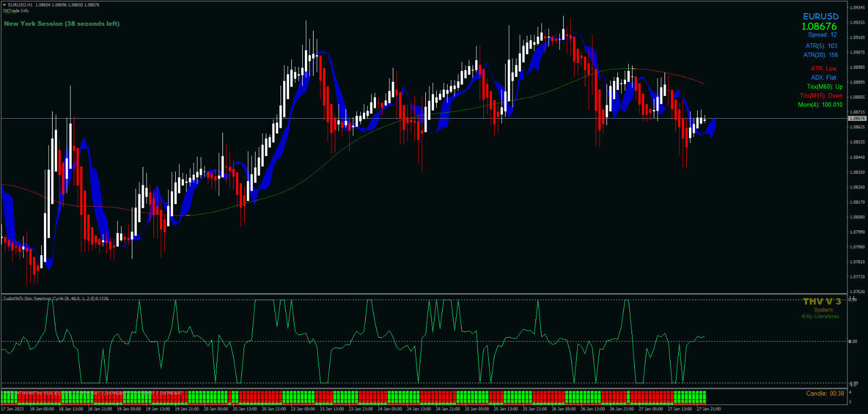The width and height of the screenshot is (868, 414).
Task: Select the Spread: 12 readout
Action: [x=822, y=35]
